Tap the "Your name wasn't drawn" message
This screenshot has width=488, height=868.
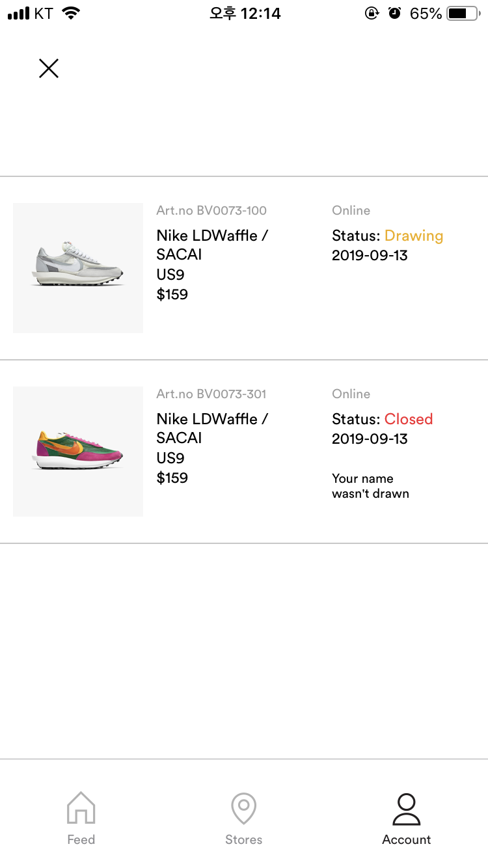(x=370, y=486)
